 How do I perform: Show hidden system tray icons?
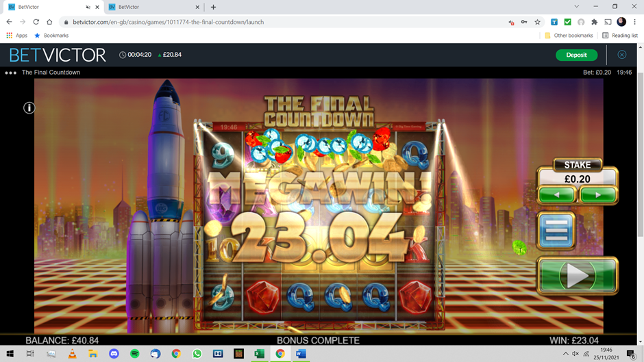[565, 354]
